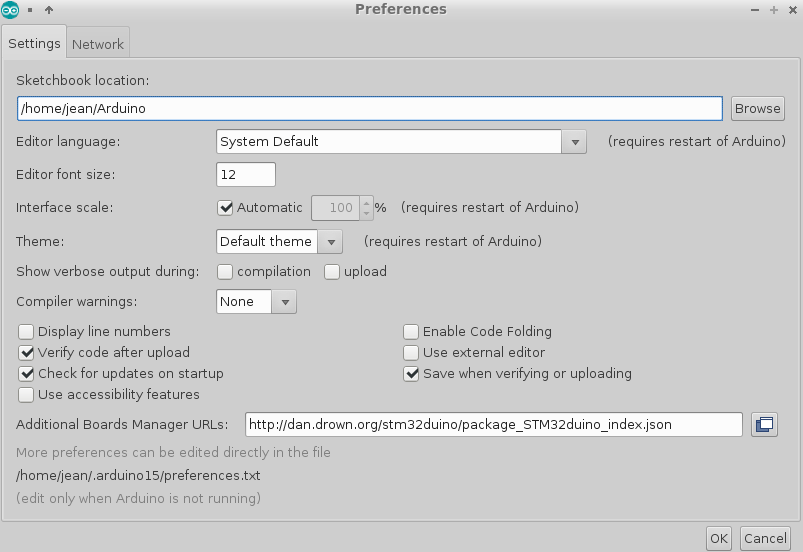This screenshot has width=803, height=552.
Task: Enable Code Folding checkbox
Action: tap(411, 332)
